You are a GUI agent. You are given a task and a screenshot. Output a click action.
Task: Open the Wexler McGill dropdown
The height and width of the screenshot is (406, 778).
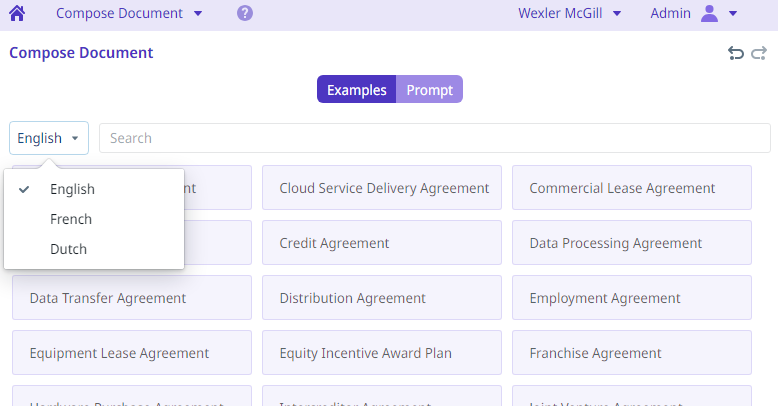(x=570, y=14)
